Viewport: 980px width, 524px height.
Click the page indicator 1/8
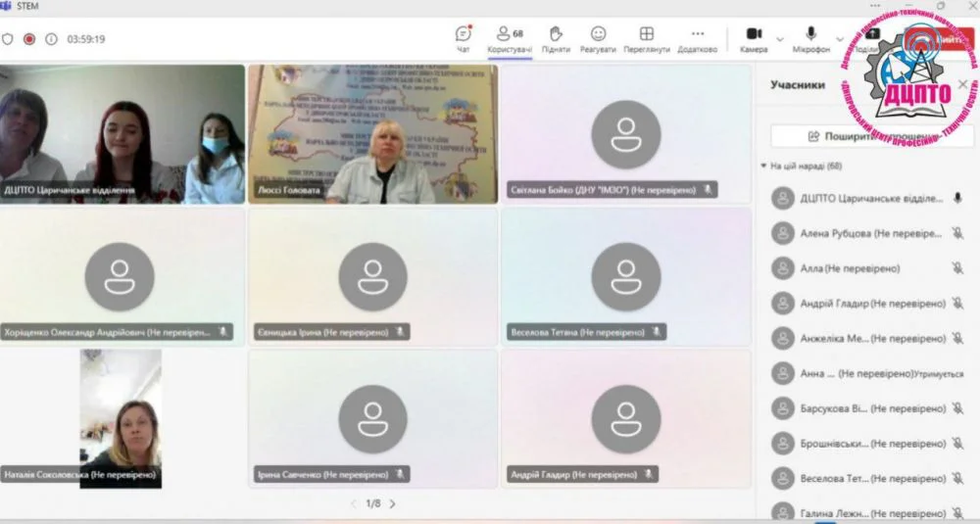pos(373,503)
